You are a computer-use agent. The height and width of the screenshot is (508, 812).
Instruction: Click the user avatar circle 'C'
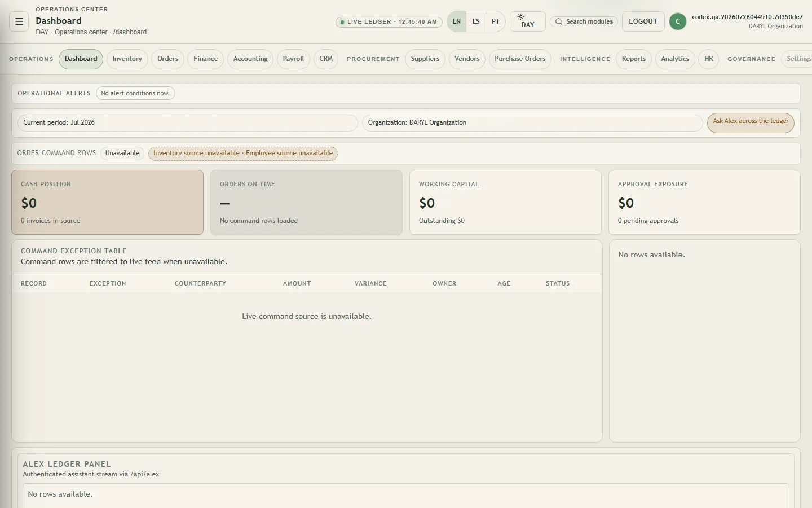click(677, 21)
